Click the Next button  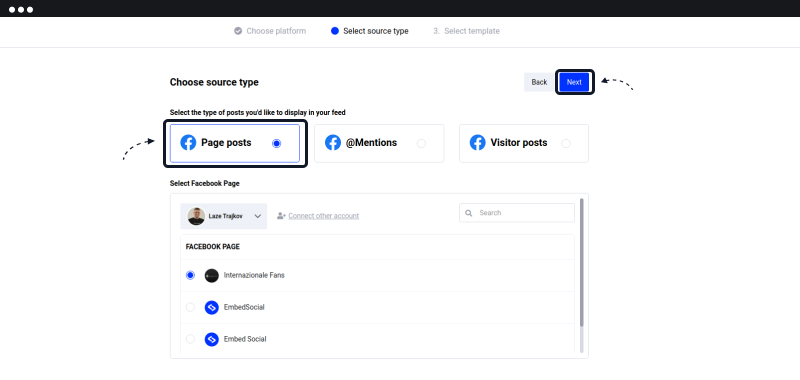(574, 82)
